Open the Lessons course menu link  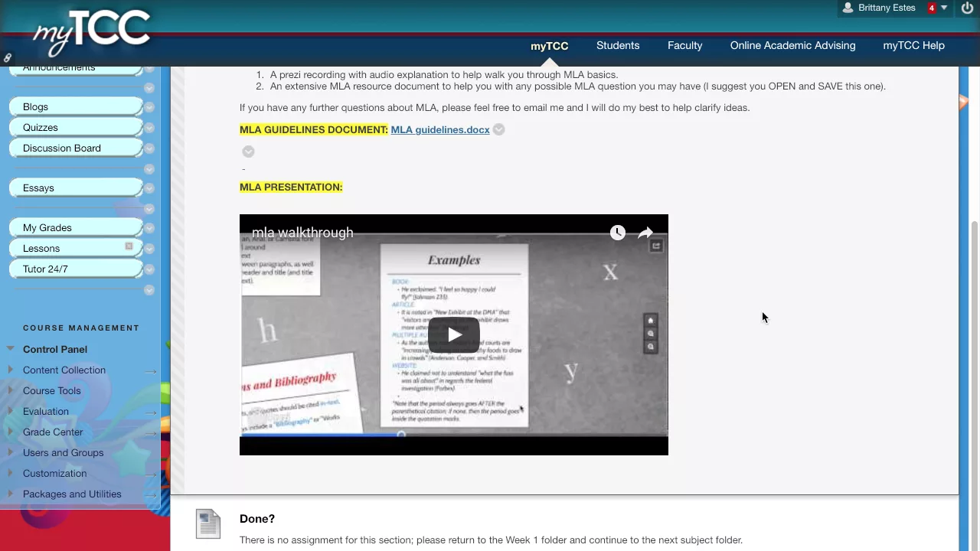(x=41, y=248)
